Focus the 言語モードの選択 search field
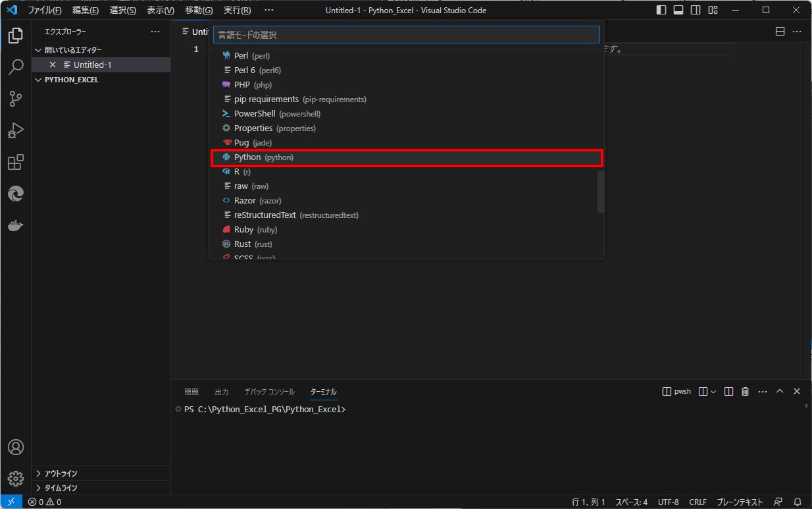The height and width of the screenshot is (509, 812). coord(407,34)
